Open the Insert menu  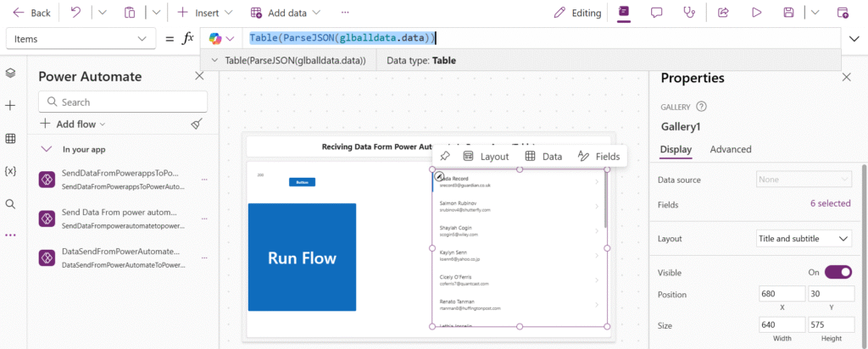click(204, 13)
